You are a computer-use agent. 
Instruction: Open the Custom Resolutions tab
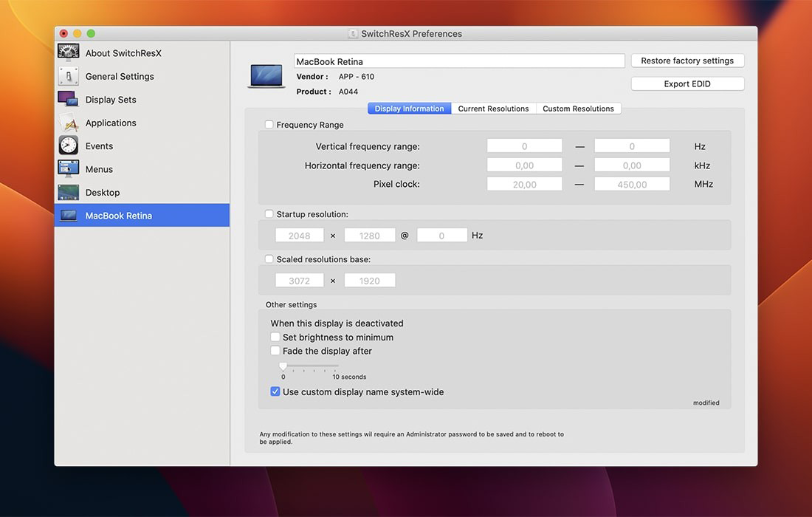579,108
